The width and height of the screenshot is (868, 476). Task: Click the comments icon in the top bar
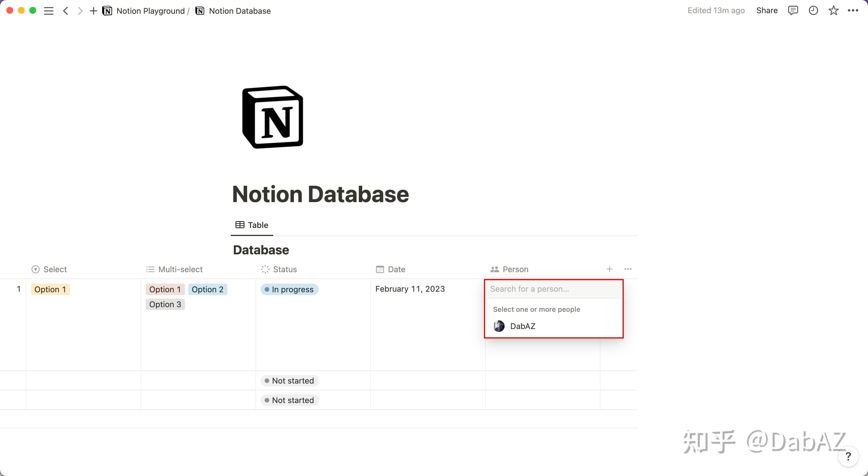tap(793, 10)
